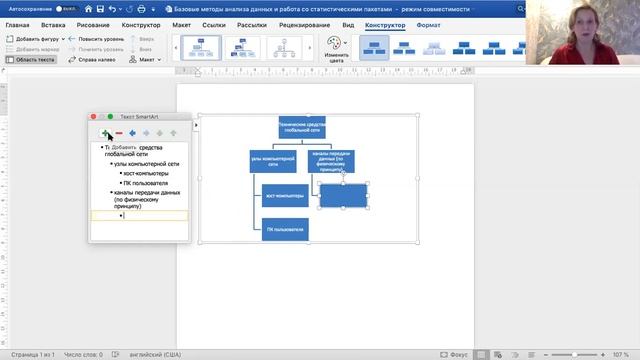Open the Макет ribbon tab
This screenshot has height=360, width=640.
tap(181, 25)
